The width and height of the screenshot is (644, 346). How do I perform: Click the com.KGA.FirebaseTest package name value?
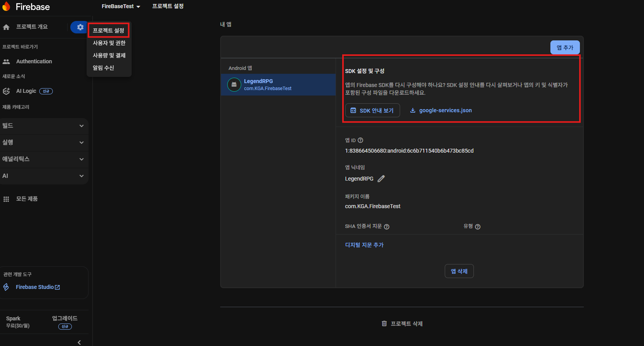(372, 206)
